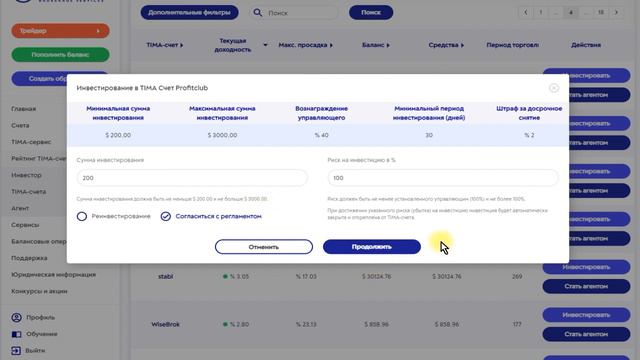Open Дополнительные фильтры button

coord(189,12)
